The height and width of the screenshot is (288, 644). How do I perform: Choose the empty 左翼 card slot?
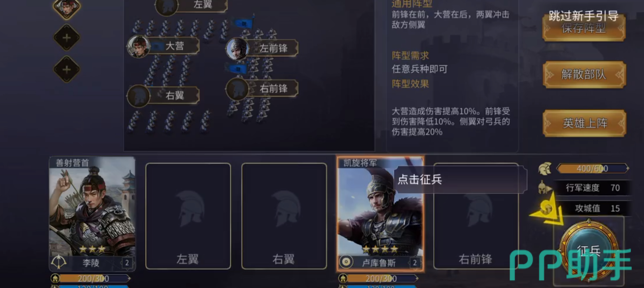click(x=188, y=216)
